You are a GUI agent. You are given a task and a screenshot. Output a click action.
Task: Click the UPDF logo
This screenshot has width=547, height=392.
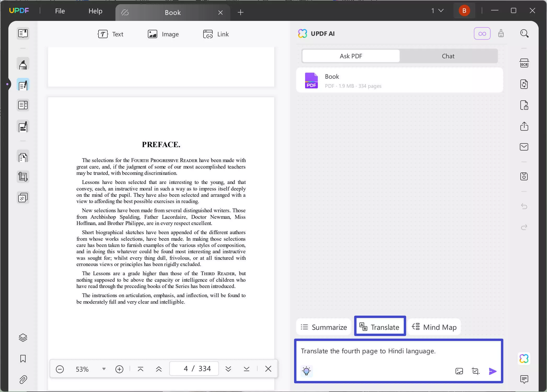click(x=19, y=10)
